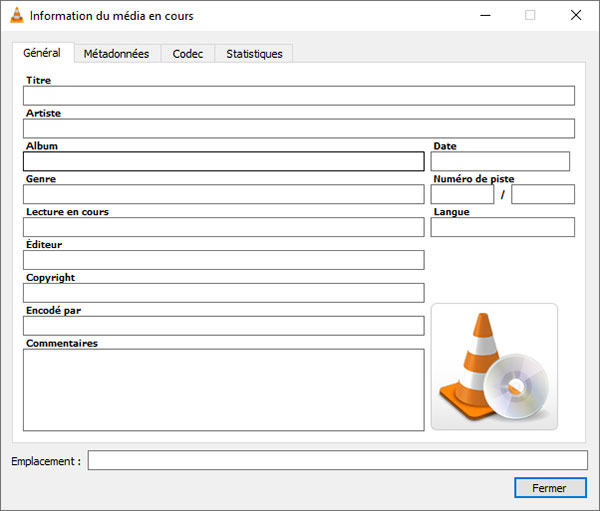Select the Copyright input box
This screenshot has width=600, height=511.
click(223, 293)
